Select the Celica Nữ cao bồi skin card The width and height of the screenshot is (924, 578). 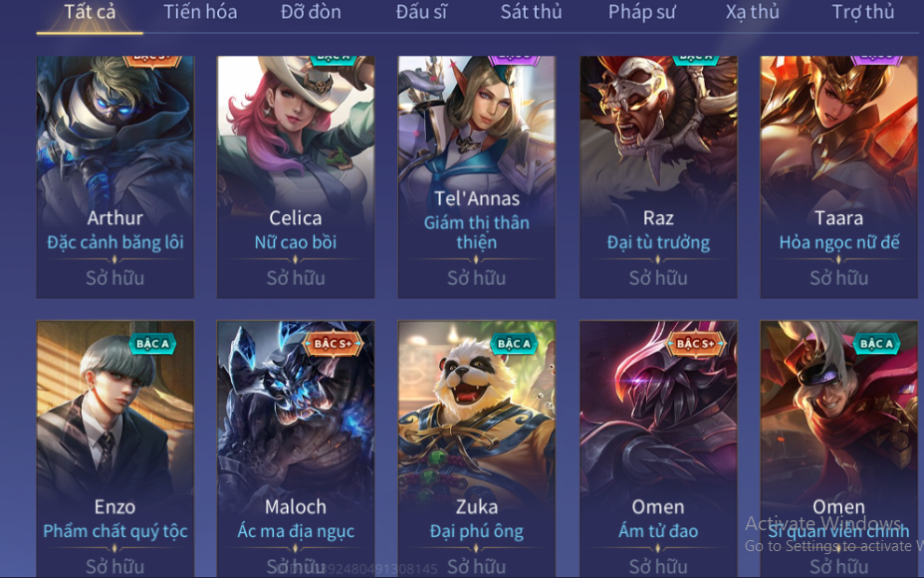point(296,177)
